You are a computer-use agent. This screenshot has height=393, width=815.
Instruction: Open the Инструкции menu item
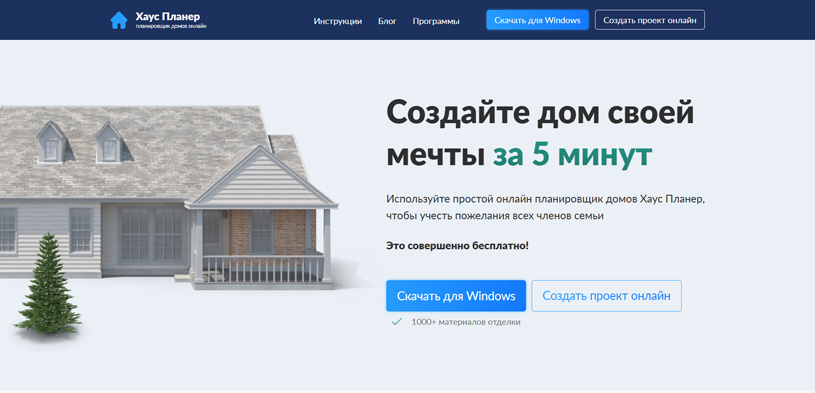338,21
